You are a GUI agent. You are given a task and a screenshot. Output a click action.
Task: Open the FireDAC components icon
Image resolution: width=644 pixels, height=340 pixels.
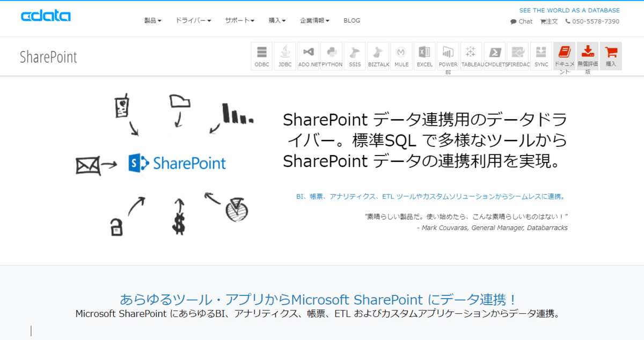[518, 56]
